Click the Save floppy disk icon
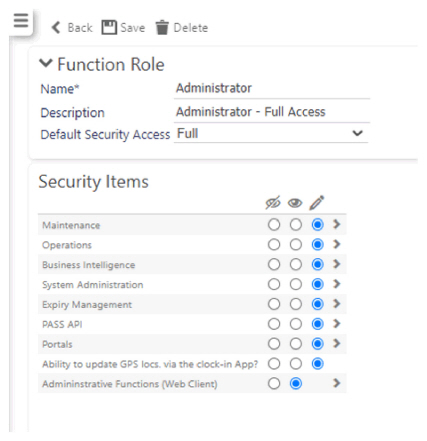The width and height of the screenshot is (427, 441). pyautogui.click(x=109, y=27)
